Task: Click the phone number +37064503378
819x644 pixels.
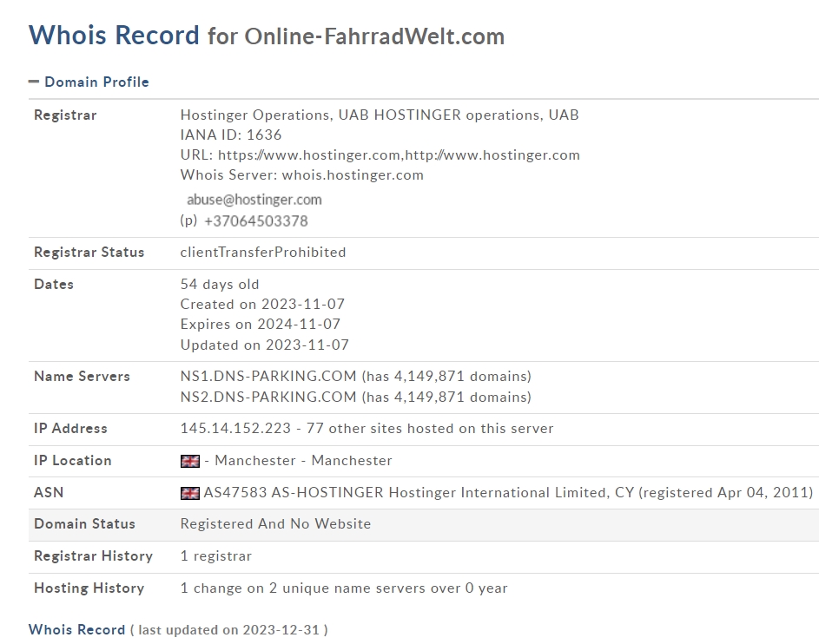Action: (x=256, y=221)
